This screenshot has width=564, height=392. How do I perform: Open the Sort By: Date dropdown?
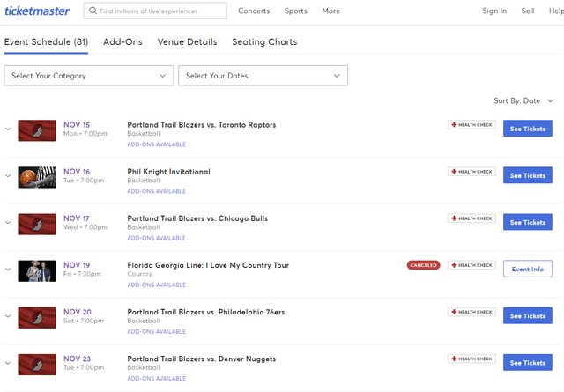523,101
